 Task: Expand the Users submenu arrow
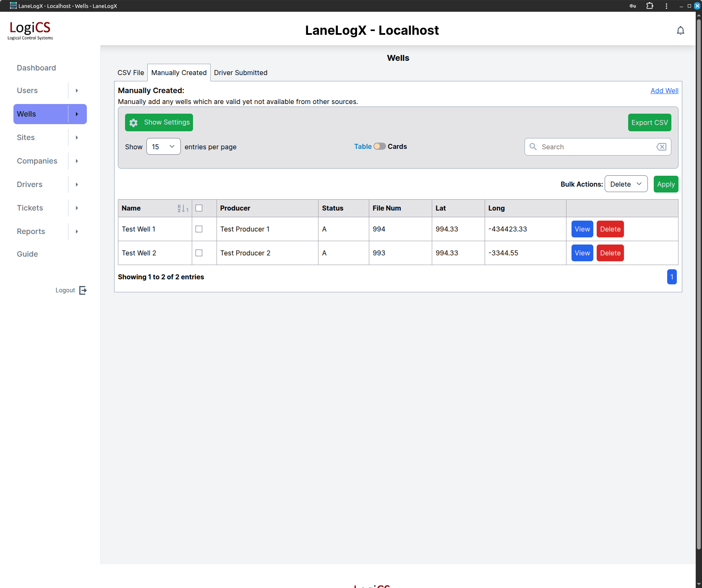(77, 91)
